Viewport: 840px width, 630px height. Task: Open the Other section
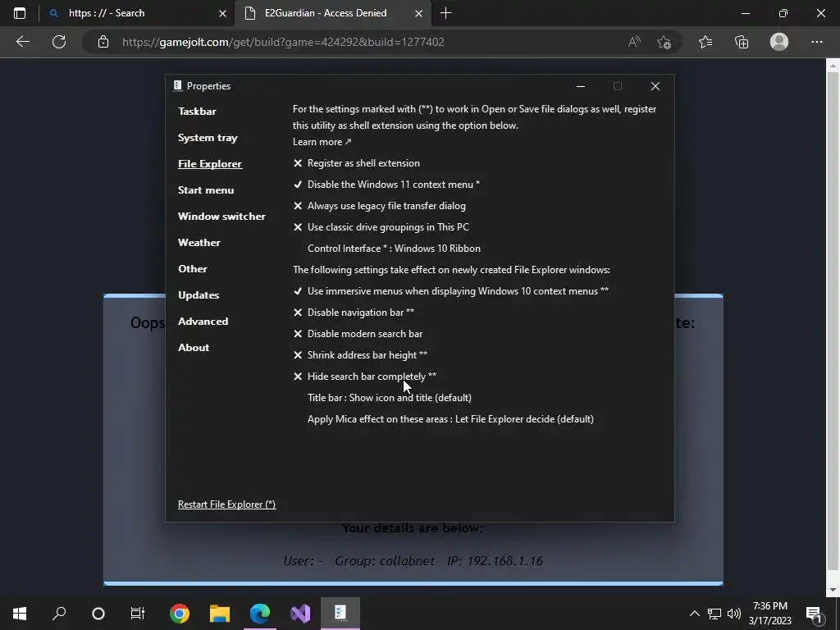click(x=193, y=269)
